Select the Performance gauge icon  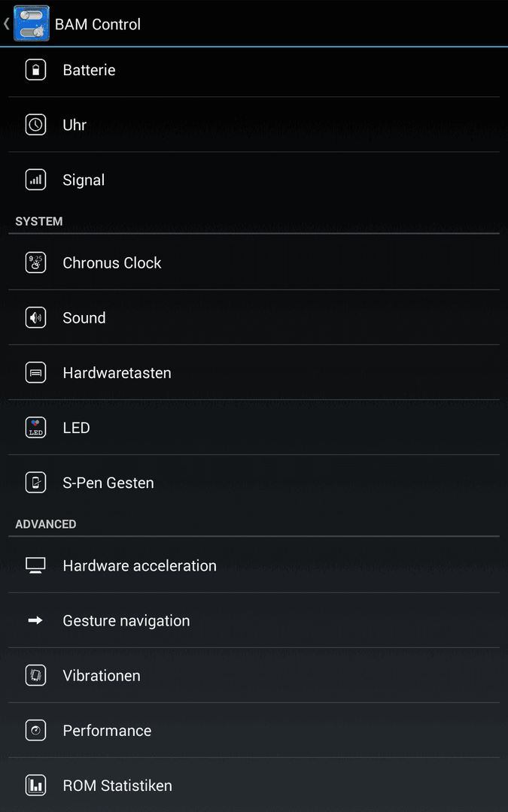(36, 730)
